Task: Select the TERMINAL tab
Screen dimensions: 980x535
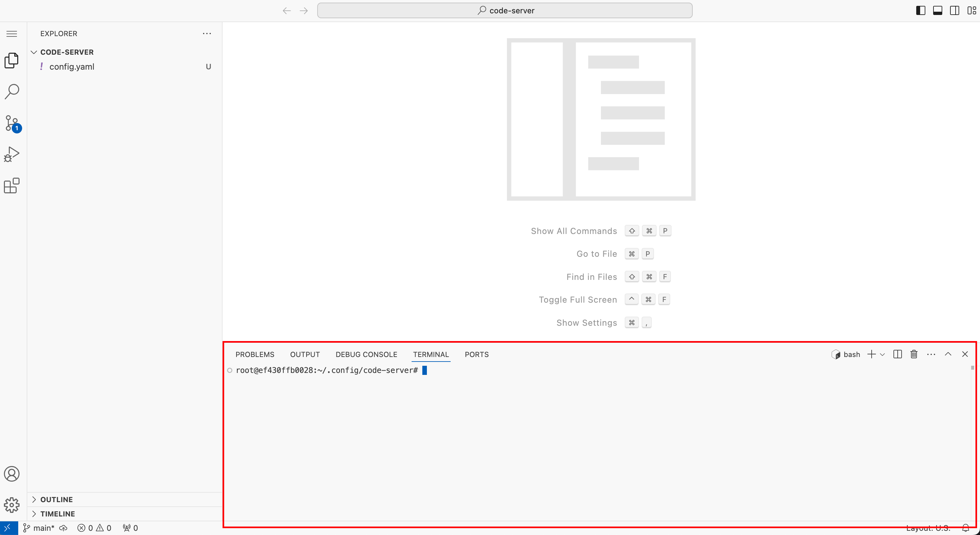Action: [431, 354]
